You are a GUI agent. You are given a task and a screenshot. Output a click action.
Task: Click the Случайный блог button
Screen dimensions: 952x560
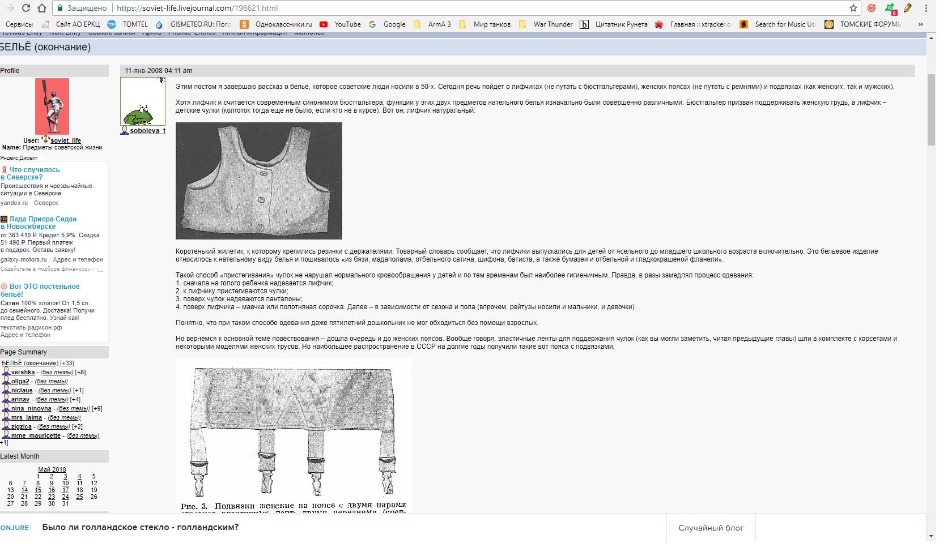711,528
